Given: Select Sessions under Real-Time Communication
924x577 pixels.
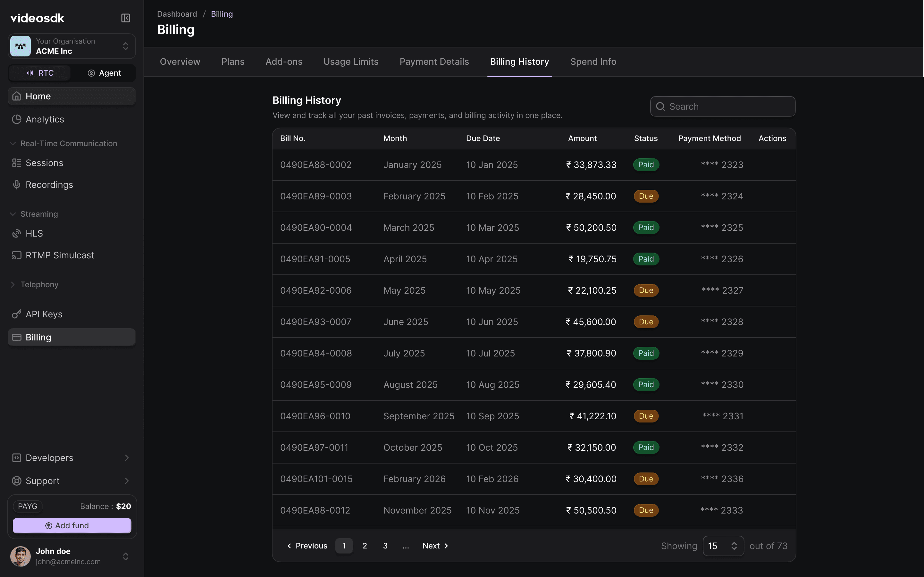Looking at the screenshot, I should (44, 163).
